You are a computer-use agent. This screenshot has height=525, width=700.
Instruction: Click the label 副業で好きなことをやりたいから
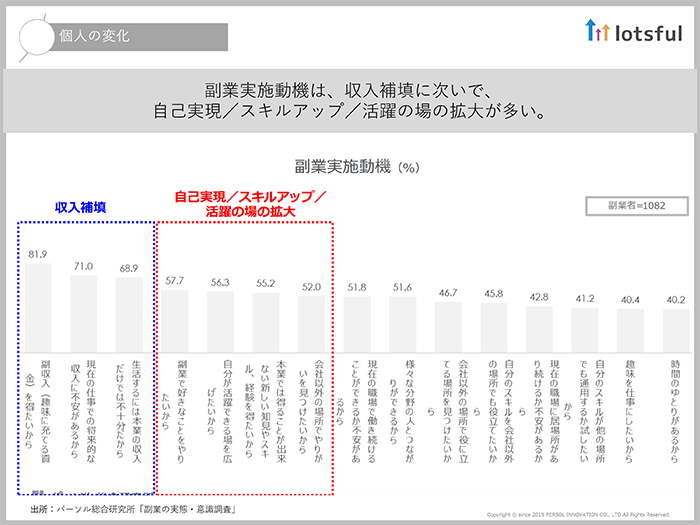point(174,411)
